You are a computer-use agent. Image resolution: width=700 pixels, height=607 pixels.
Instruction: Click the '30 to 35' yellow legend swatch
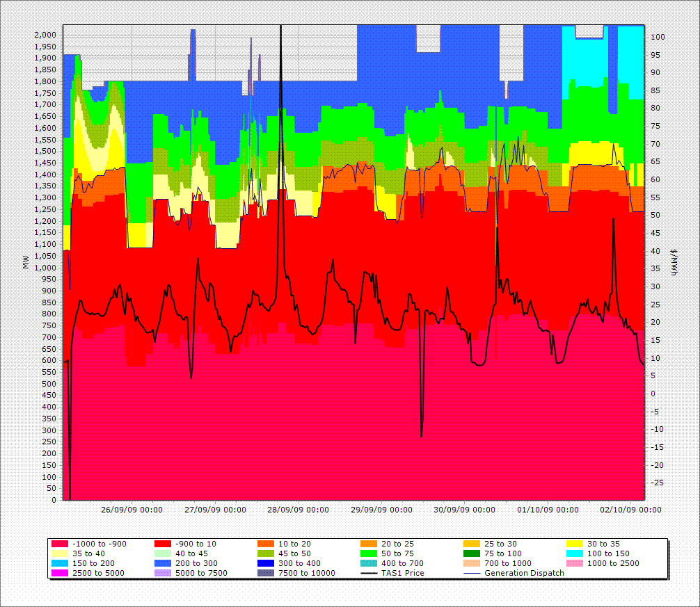[x=575, y=544]
